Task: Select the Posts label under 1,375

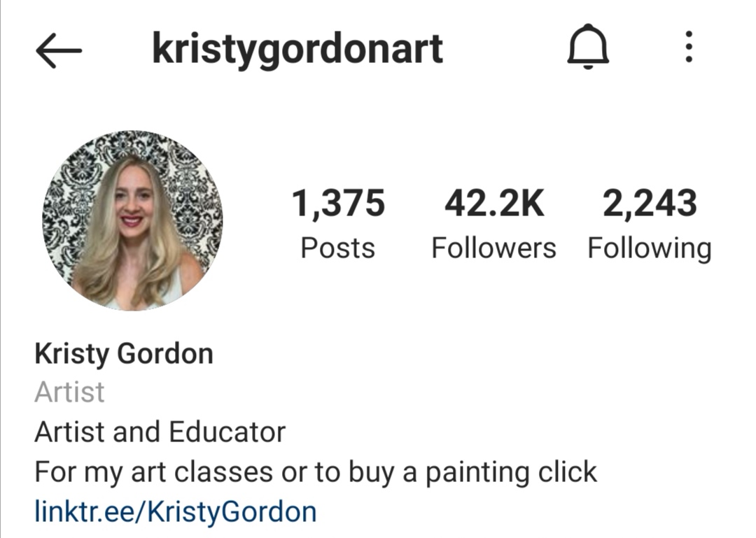Action: (338, 248)
